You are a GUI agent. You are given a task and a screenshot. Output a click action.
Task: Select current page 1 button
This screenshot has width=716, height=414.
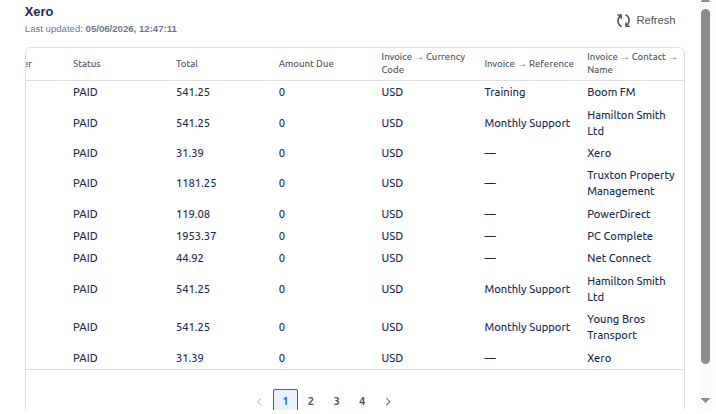pyautogui.click(x=285, y=401)
